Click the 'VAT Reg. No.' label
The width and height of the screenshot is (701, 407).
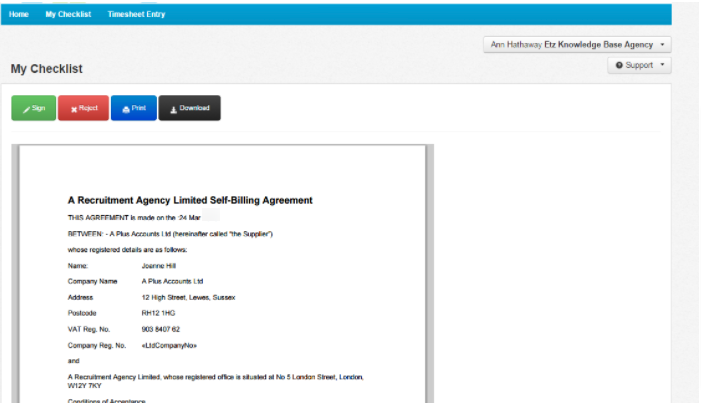pos(89,329)
